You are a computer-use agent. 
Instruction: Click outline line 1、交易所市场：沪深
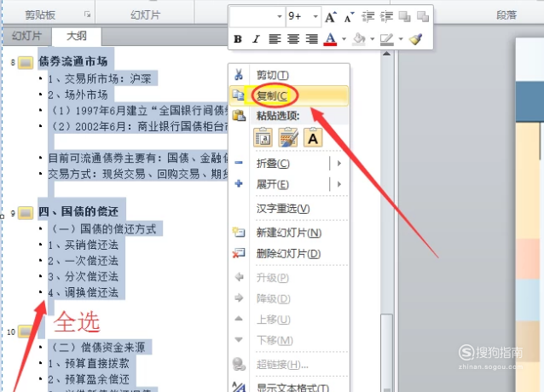click(x=100, y=78)
